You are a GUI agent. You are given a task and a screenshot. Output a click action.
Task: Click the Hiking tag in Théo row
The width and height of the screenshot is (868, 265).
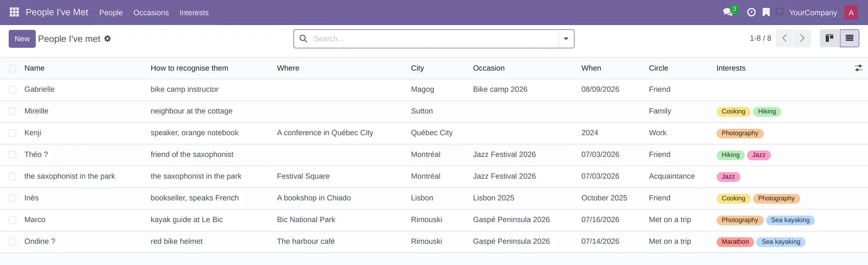[730, 155]
